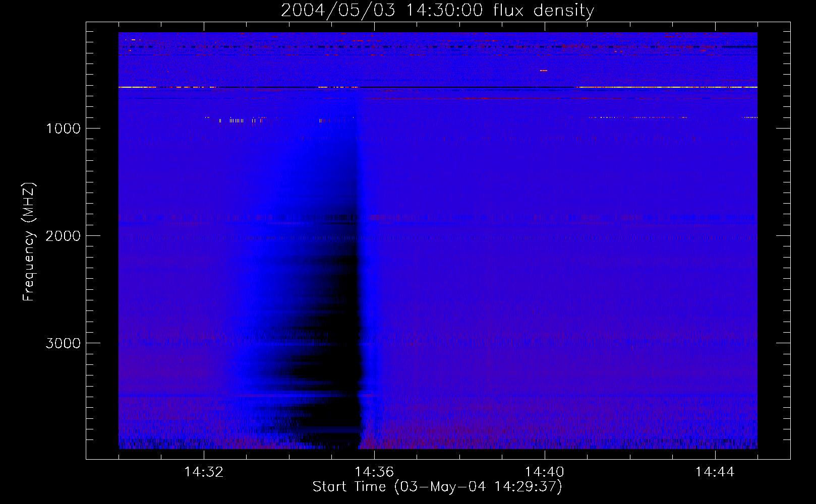Click the 14:36 time axis label

pos(374,472)
